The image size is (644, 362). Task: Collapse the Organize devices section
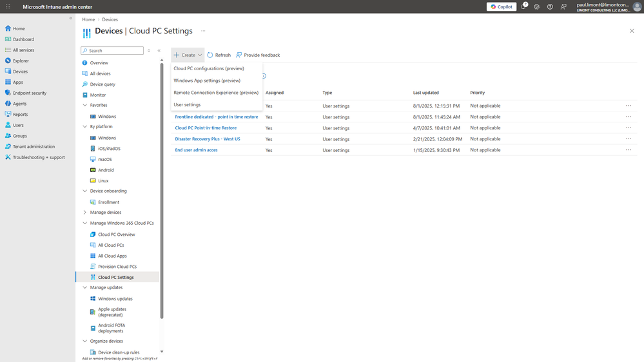(84, 341)
